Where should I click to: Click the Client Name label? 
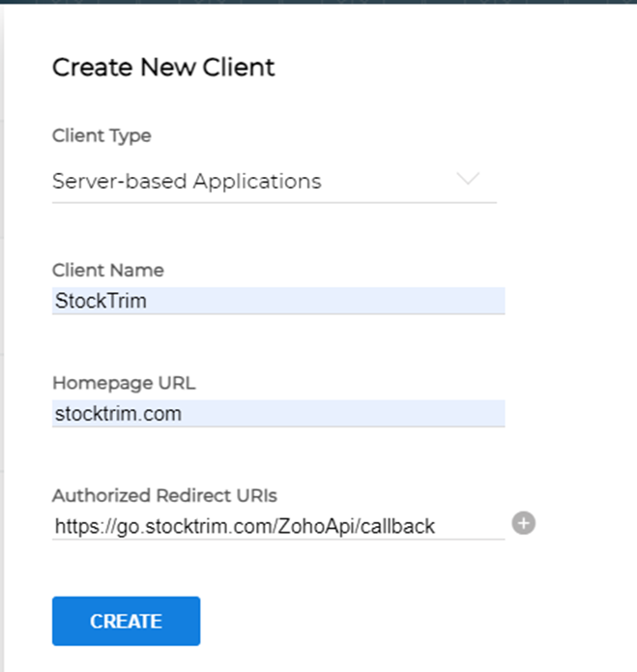point(107,270)
